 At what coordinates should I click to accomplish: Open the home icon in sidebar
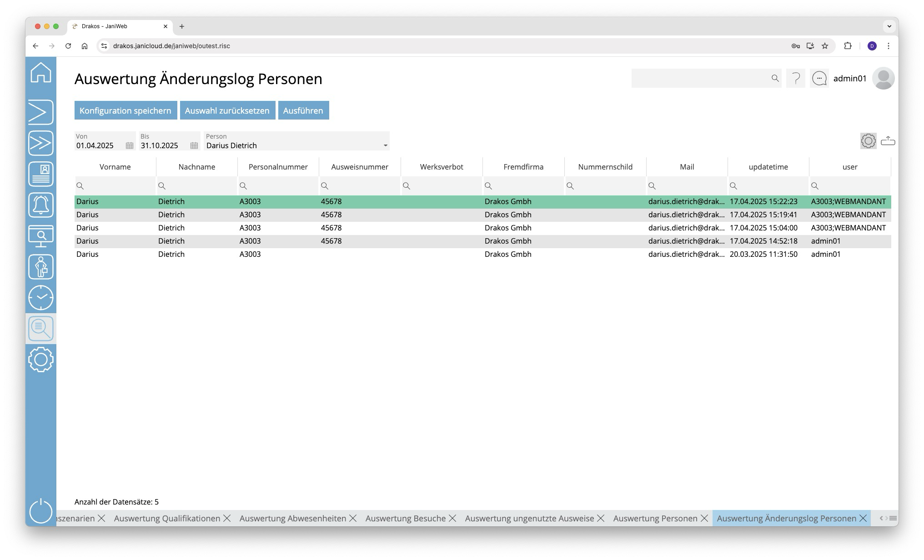click(x=41, y=73)
